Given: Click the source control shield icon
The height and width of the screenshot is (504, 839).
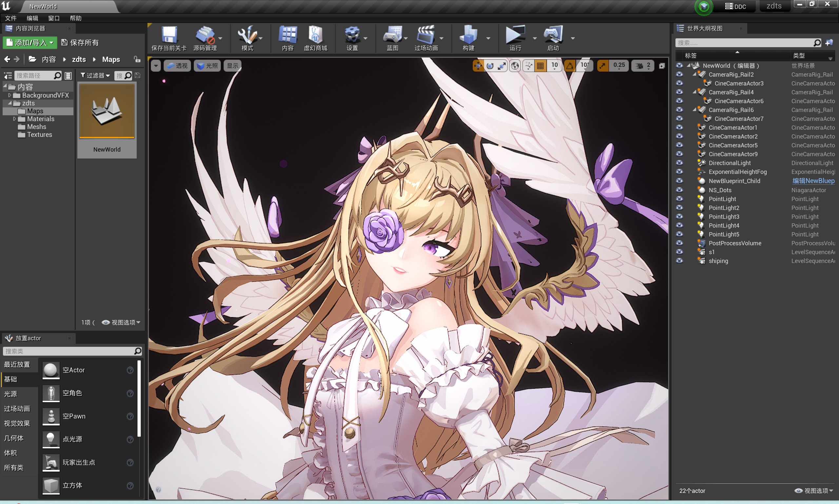Looking at the screenshot, I should (703, 7).
